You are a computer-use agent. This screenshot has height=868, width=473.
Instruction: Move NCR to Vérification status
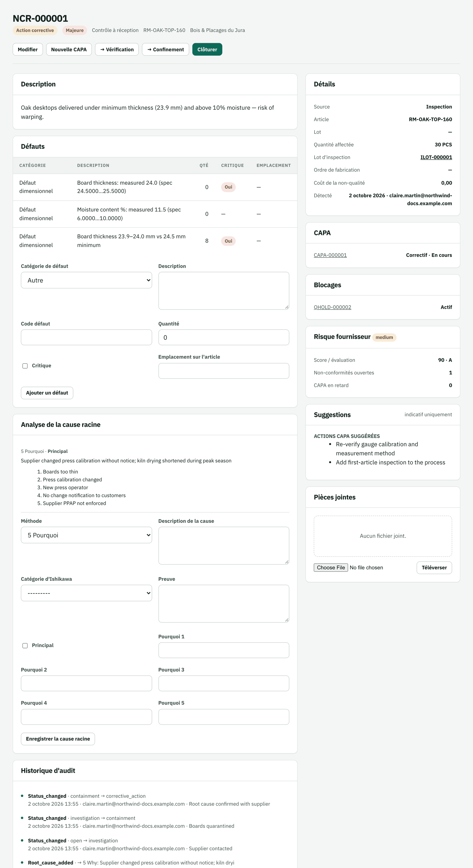tap(117, 49)
